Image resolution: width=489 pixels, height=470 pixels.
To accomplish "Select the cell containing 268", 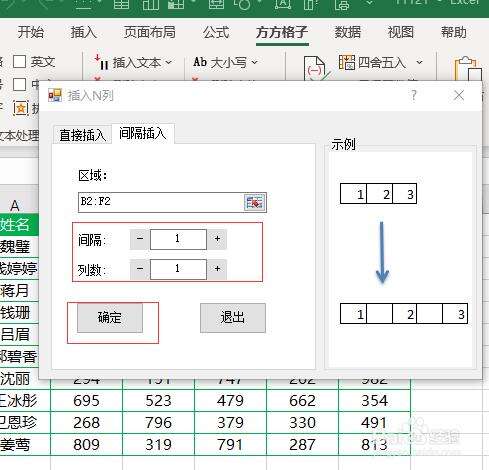I will pyautogui.click(x=86, y=423).
